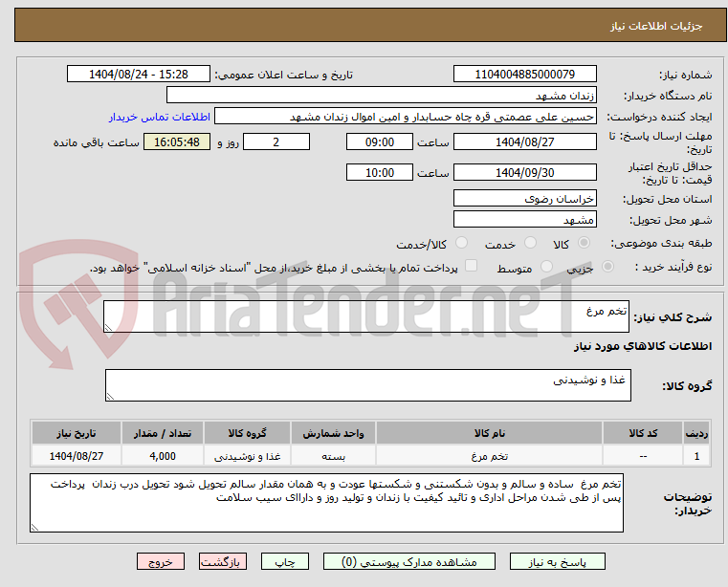Click the خروج exit button

160,561
